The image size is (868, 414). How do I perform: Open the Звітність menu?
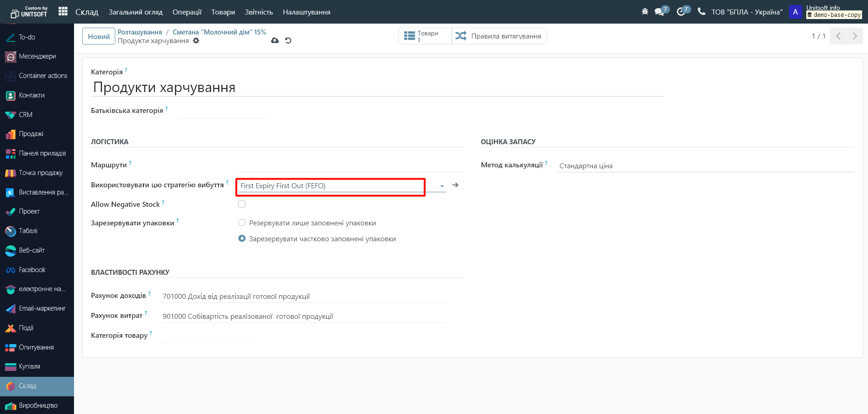point(259,12)
